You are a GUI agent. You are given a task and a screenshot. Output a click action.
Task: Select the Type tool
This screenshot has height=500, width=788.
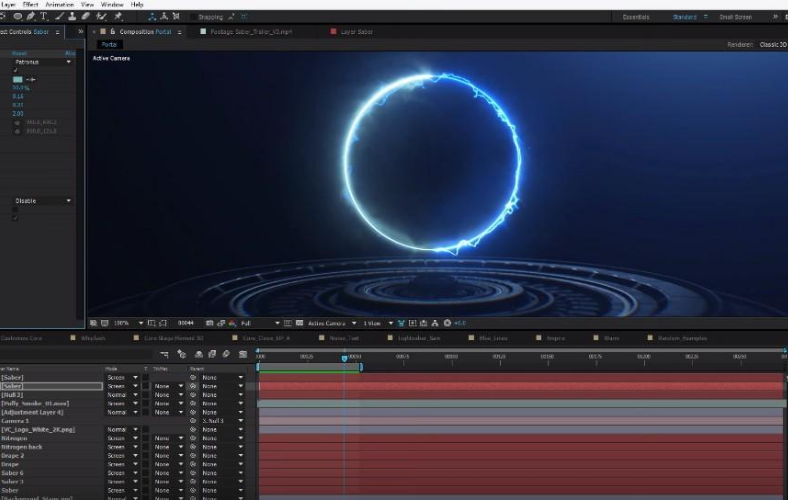point(44,17)
